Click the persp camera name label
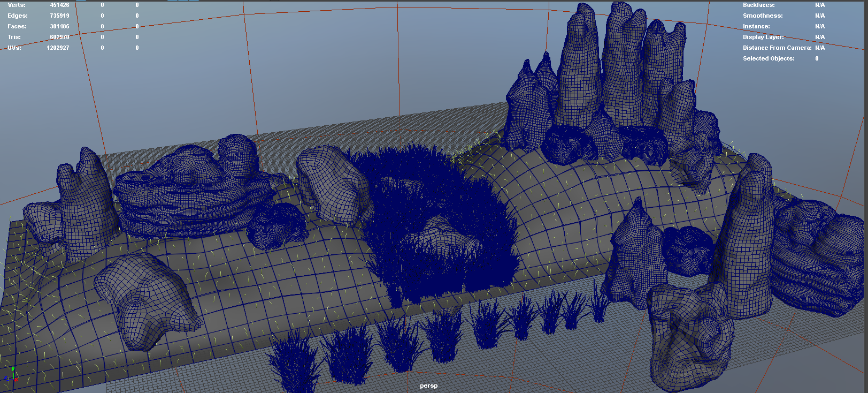868x393 pixels. [x=428, y=386]
